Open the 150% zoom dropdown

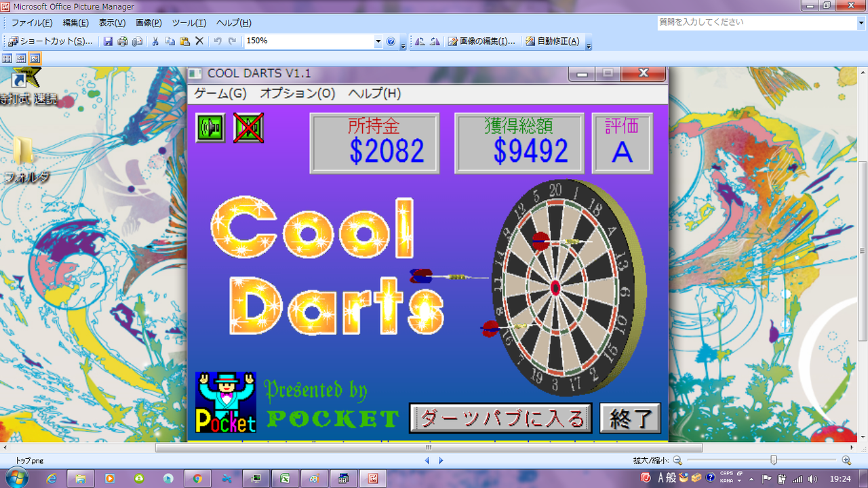pos(378,41)
